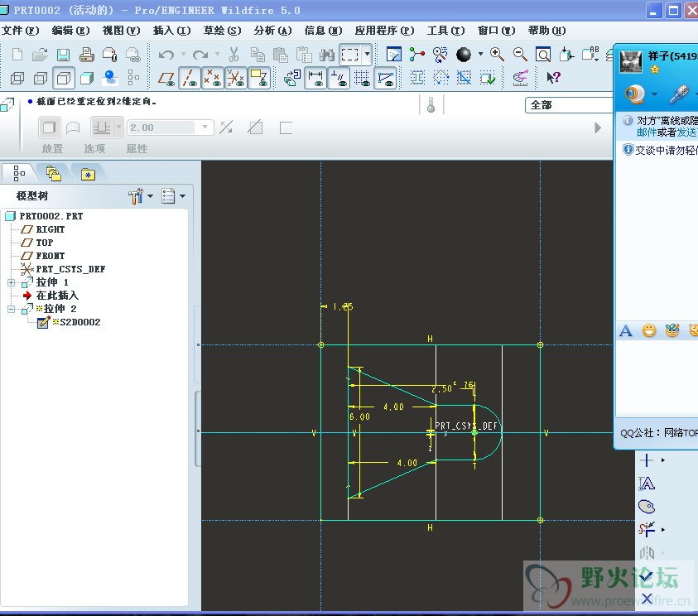Toggle sketch constraints display
Image resolution: width=698 pixels, height=616 pixels.
pyautogui.click(x=339, y=78)
